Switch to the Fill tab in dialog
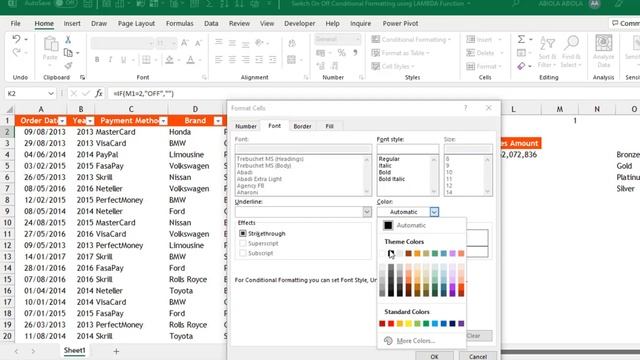640x360 pixels. [x=329, y=126]
